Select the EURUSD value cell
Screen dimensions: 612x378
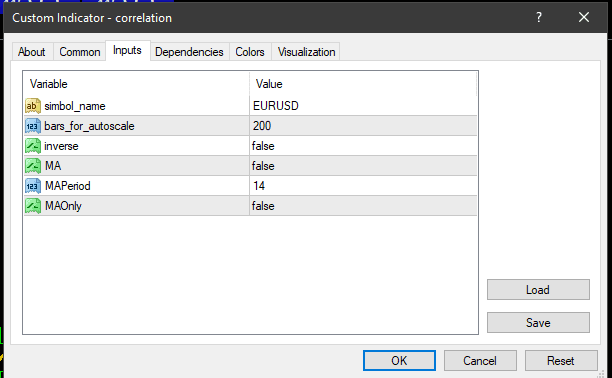click(363, 106)
